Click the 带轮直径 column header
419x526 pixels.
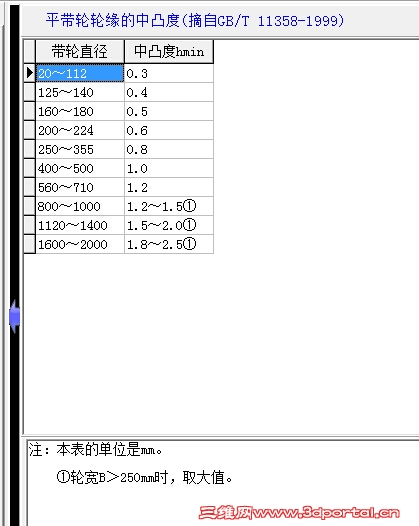pyautogui.click(x=80, y=52)
